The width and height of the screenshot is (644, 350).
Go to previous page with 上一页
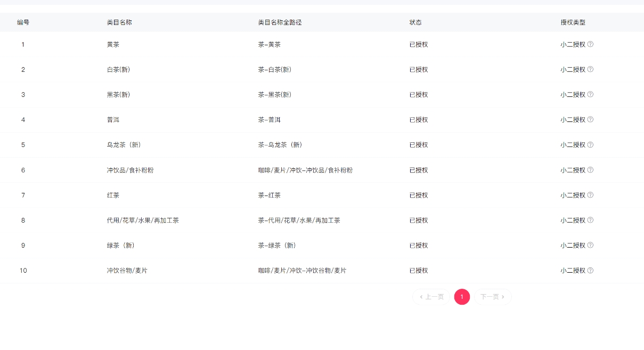(431, 297)
